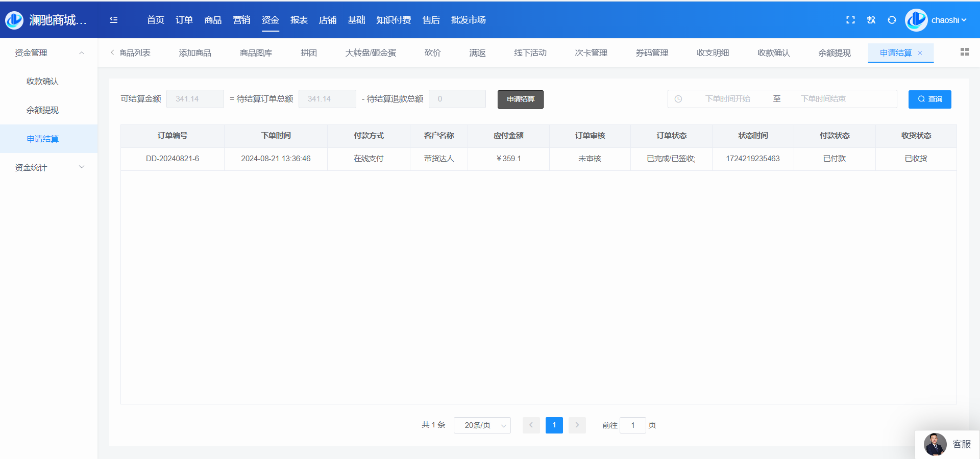
Task: Click the language translation icon
Action: (871, 20)
